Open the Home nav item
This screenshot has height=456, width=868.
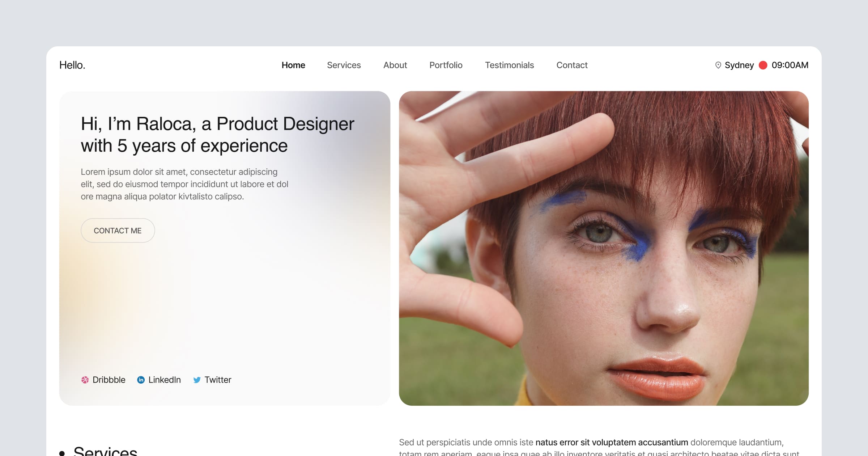pos(293,65)
